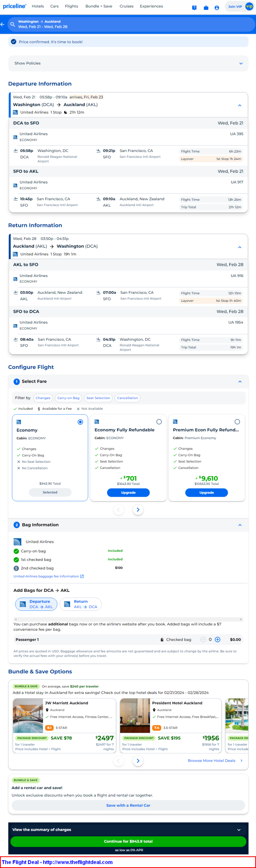
Task: Click the search magnifier icon
Action: point(13,24)
